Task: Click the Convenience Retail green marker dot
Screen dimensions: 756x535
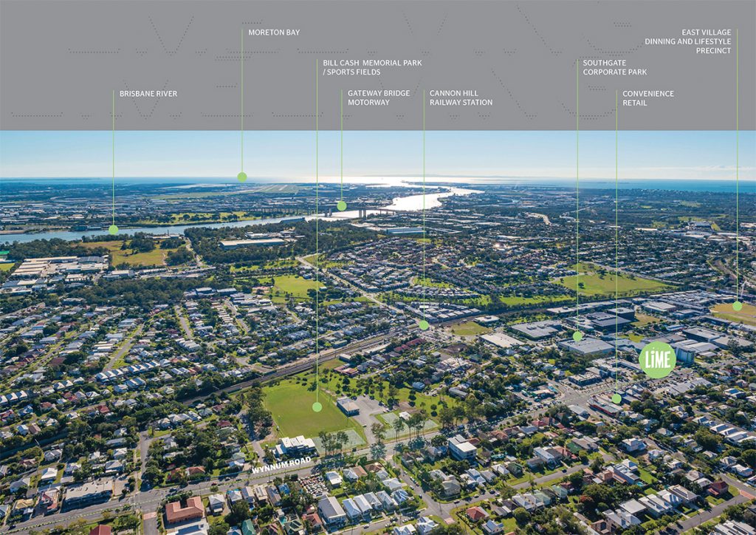Action: click(616, 398)
